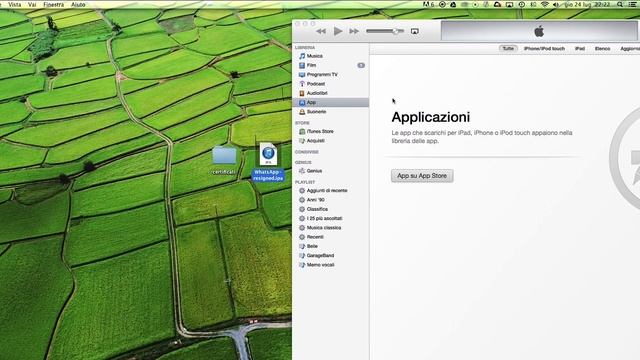The image size is (640, 360).
Task: Click the AirPlay display menu bar icon
Action: [x=509, y=4]
